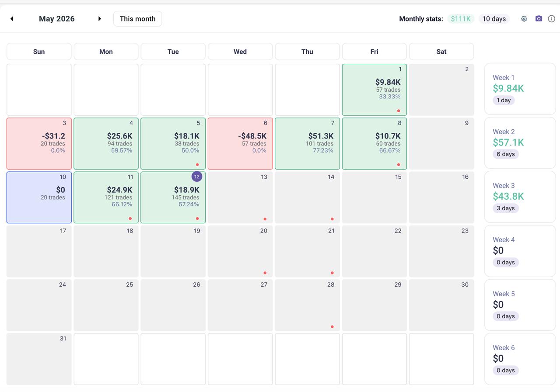Click red note dot on May 11

coord(130,219)
